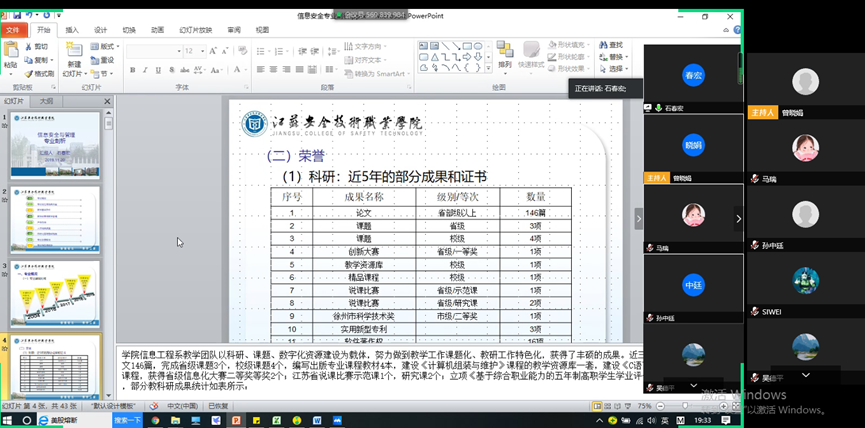Switch to the Outline (大纲) pane tab
The width and height of the screenshot is (865, 428).
[47, 101]
